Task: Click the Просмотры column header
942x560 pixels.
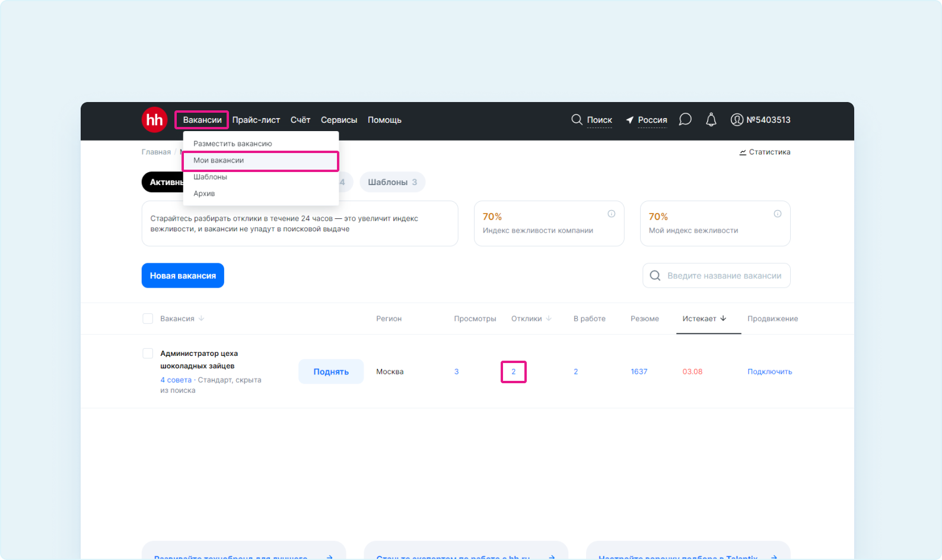Action: pyautogui.click(x=475, y=319)
